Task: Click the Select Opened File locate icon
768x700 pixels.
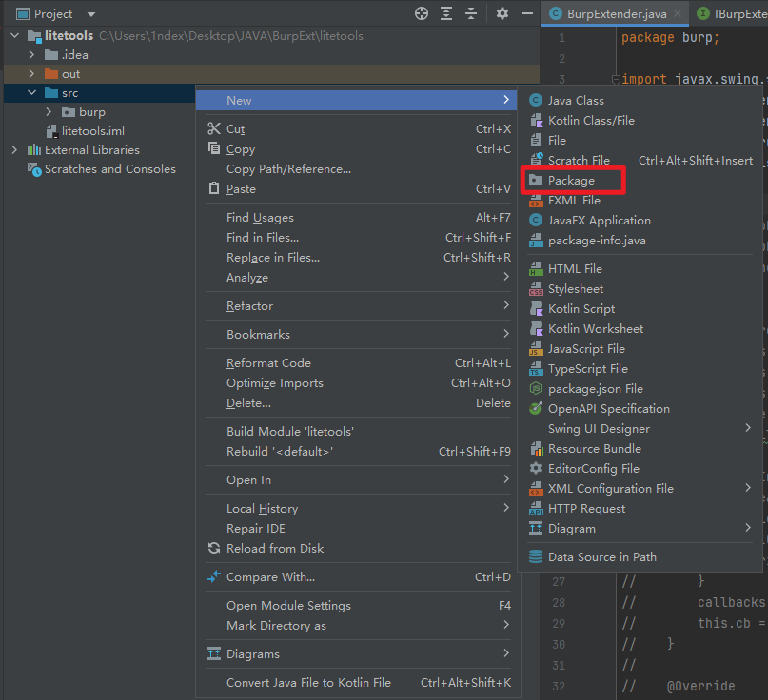Action: 422,13
